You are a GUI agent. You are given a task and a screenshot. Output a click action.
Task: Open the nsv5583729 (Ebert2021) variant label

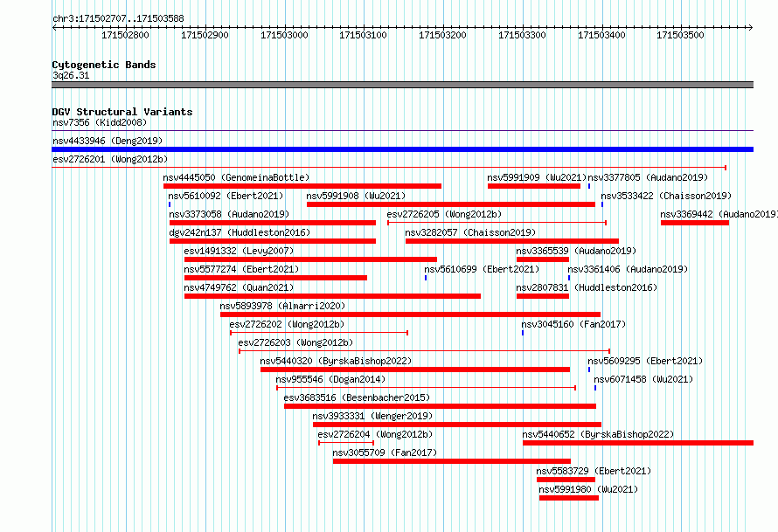[594, 471]
